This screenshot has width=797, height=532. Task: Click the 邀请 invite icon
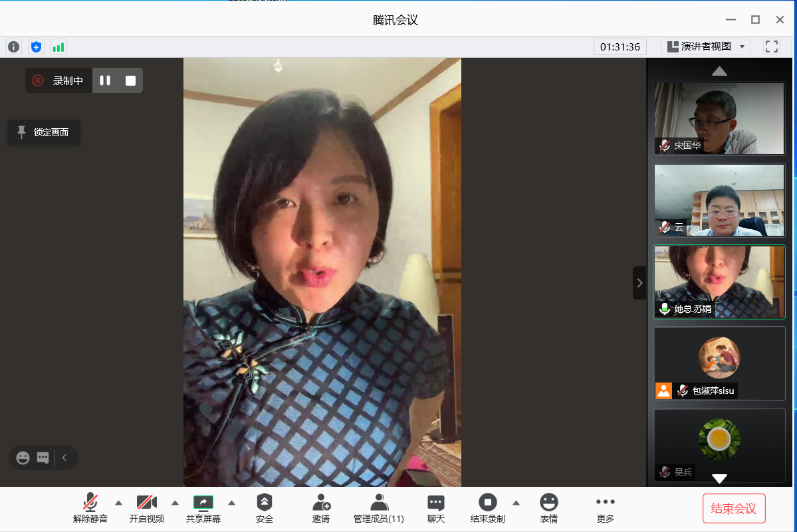pos(321,509)
